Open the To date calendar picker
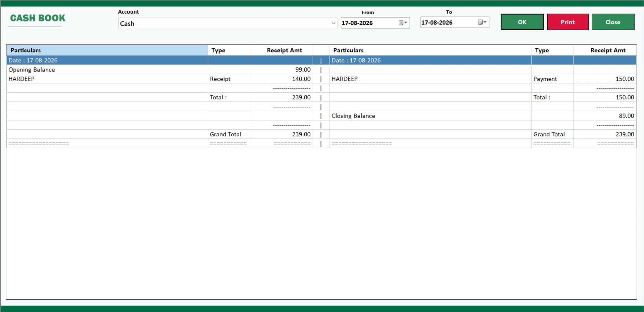The image size is (644, 312). [482, 23]
